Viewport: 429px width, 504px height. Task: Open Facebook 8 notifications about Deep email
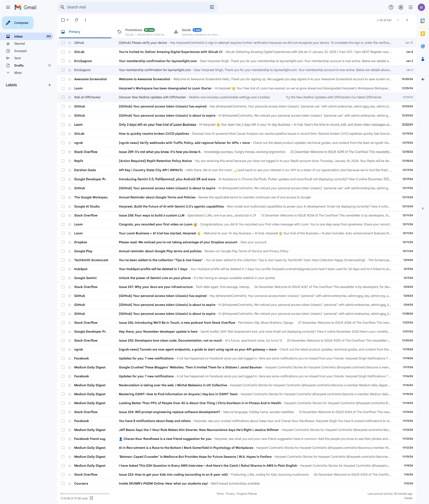point(237,421)
